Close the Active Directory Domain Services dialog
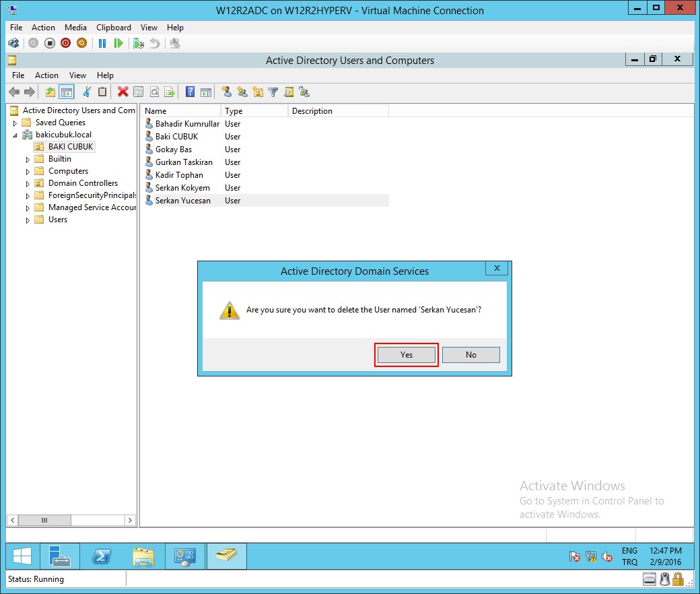Viewport: 700px width, 594px height. pyautogui.click(x=497, y=268)
